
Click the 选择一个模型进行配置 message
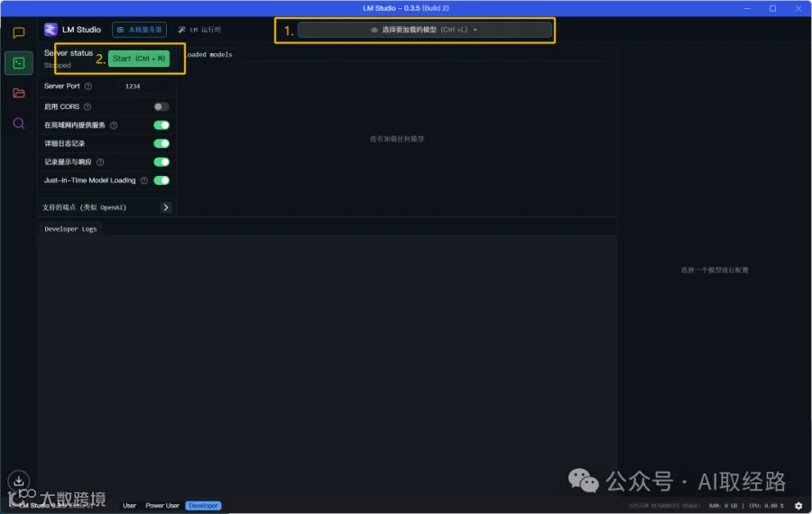click(715, 270)
